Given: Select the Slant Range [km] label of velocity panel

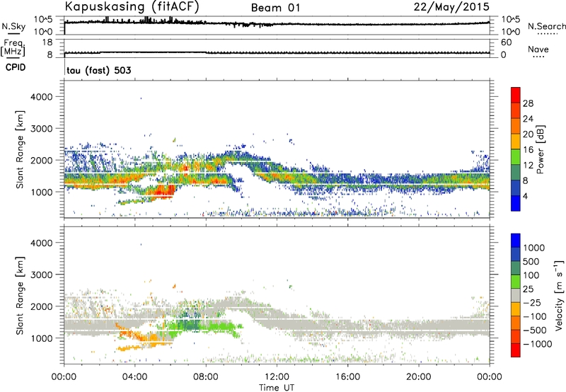Looking at the screenshot, I should (x=20, y=295).
